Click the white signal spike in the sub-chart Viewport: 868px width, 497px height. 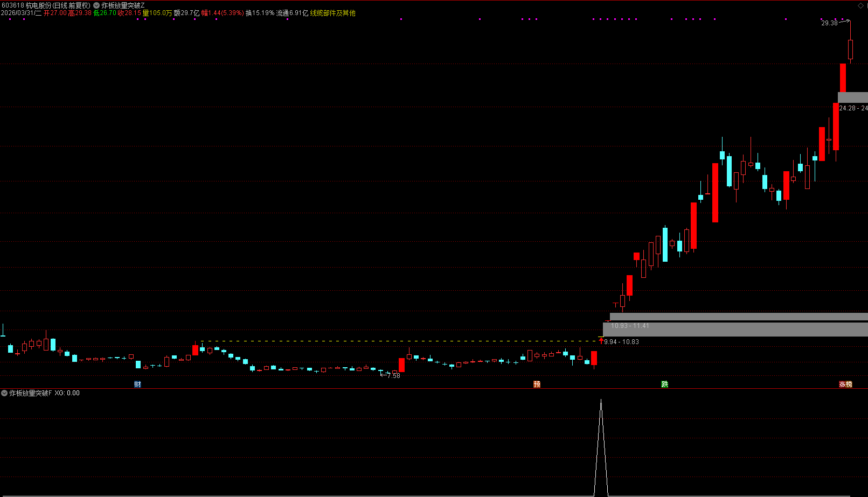click(601, 447)
